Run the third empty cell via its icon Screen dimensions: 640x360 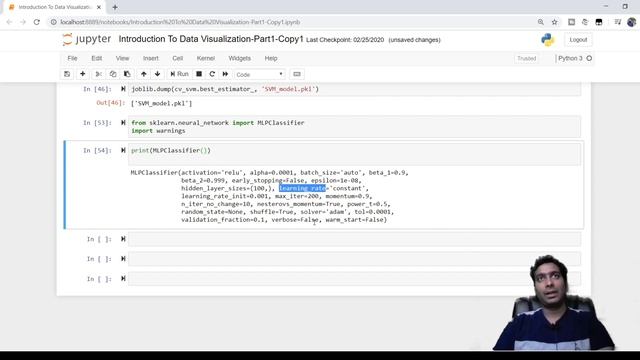pyautogui.click(x=123, y=279)
